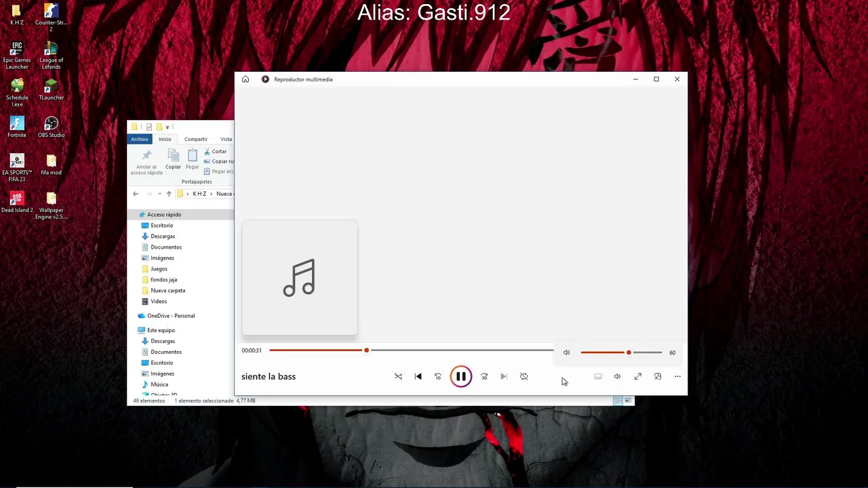Open the Archivo tab in File Explorer

(x=140, y=139)
